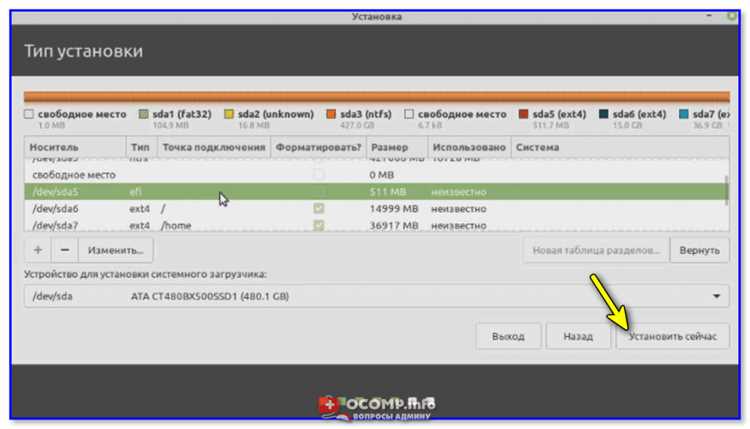Viewport: 750px width, 429px height.
Task: Click the Вернуть revert button
Action: [699, 250]
